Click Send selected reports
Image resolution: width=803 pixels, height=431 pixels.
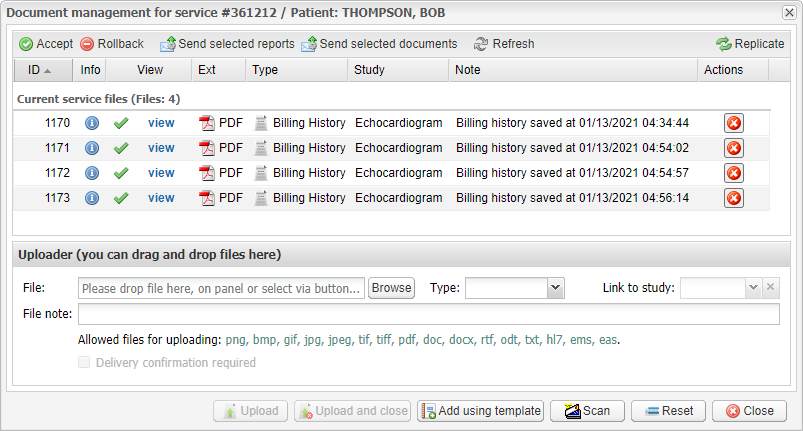pos(227,44)
